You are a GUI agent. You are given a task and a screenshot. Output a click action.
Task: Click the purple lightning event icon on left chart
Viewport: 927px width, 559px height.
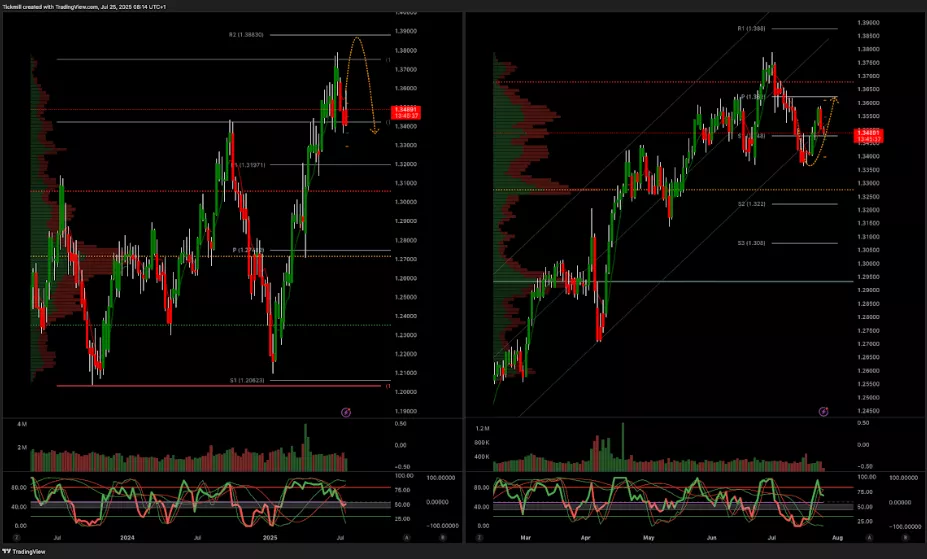[x=346, y=411]
